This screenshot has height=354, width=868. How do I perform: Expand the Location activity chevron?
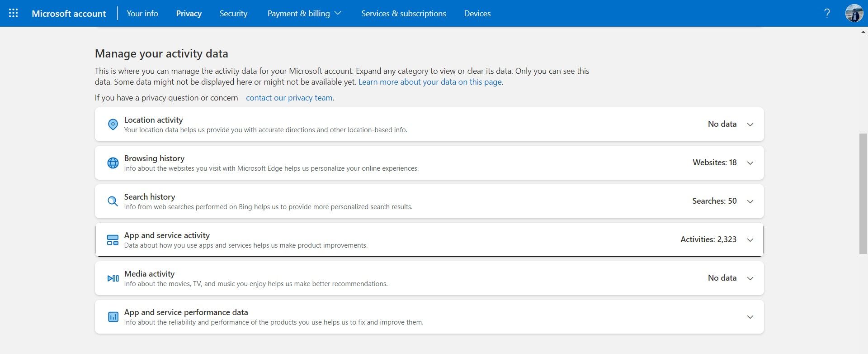(x=750, y=124)
